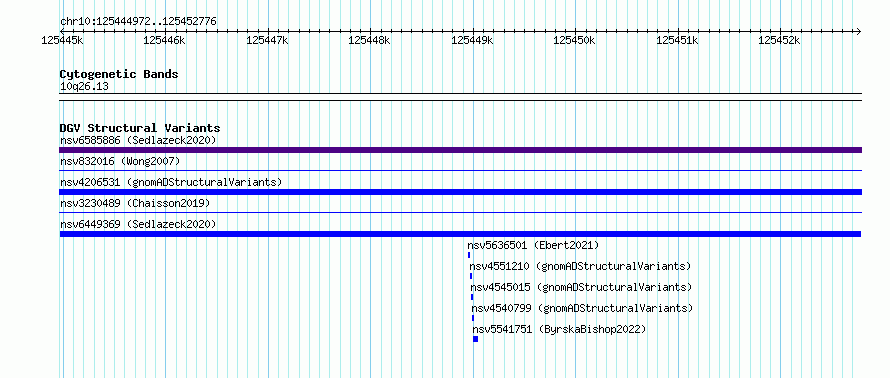Image resolution: width=890 pixels, height=378 pixels.
Task: Click the 125445k ruler tick label
Action: [x=63, y=40]
